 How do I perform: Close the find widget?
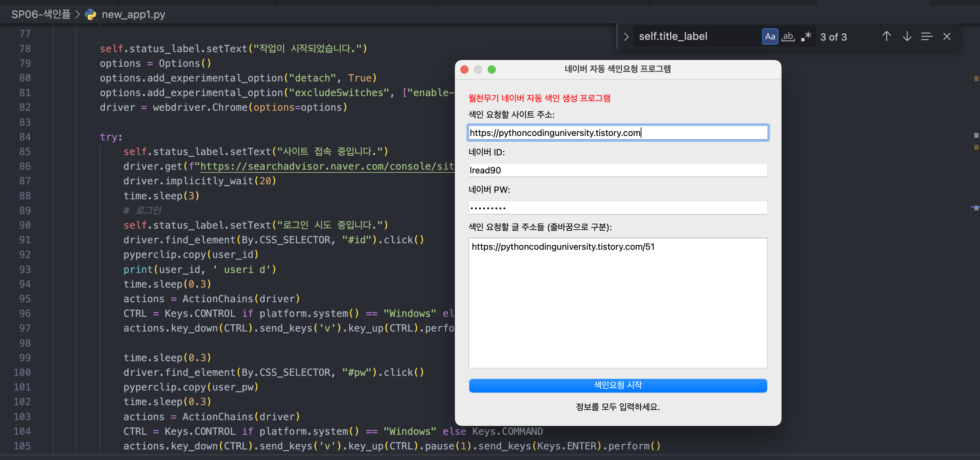pyautogui.click(x=947, y=36)
